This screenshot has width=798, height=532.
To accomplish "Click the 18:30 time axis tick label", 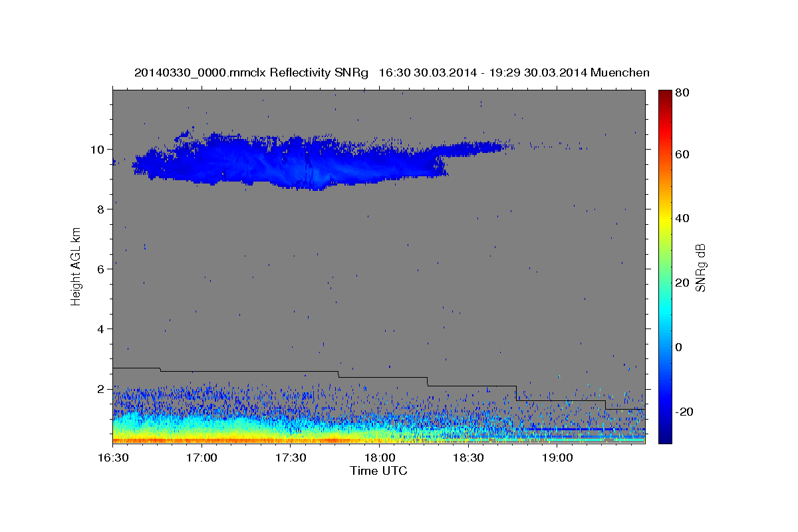I will (x=468, y=458).
